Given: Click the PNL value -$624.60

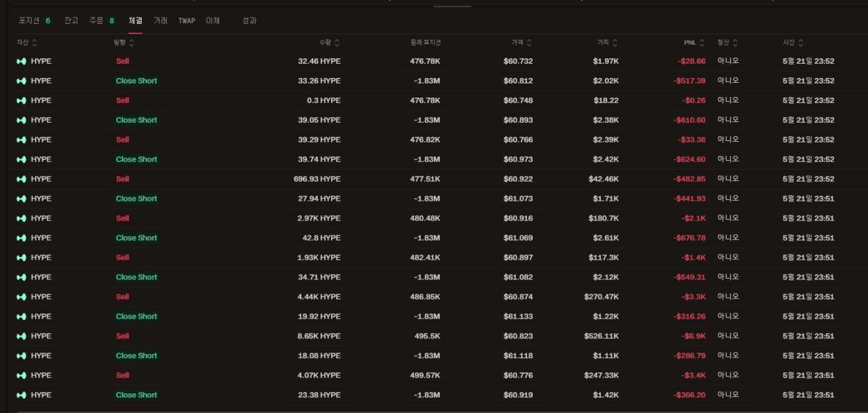Looking at the screenshot, I should (x=690, y=159).
